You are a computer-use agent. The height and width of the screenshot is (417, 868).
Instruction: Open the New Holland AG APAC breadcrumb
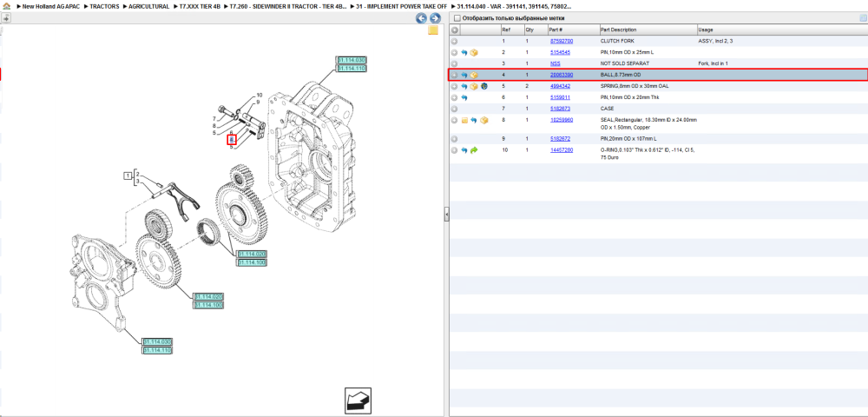(x=51, y=6)
